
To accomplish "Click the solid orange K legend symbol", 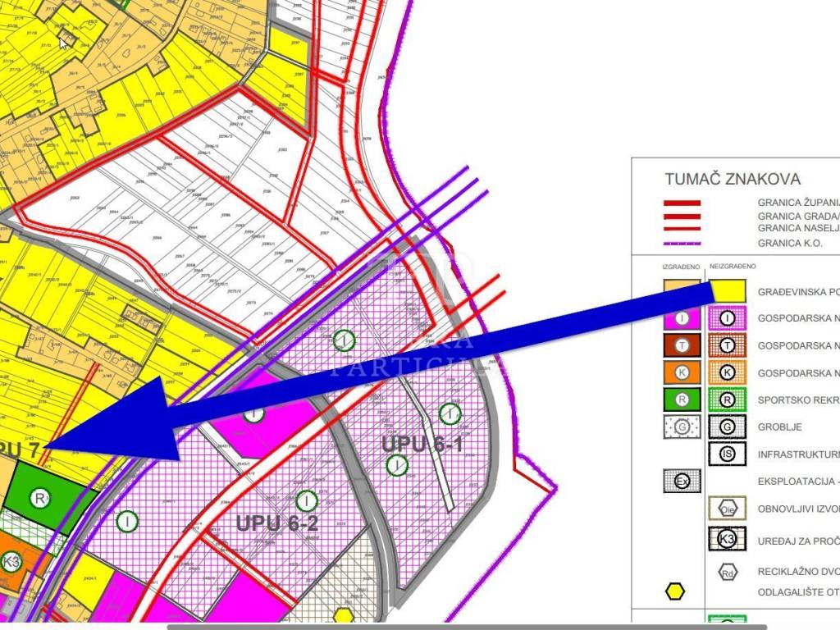I will click(682, 372).
